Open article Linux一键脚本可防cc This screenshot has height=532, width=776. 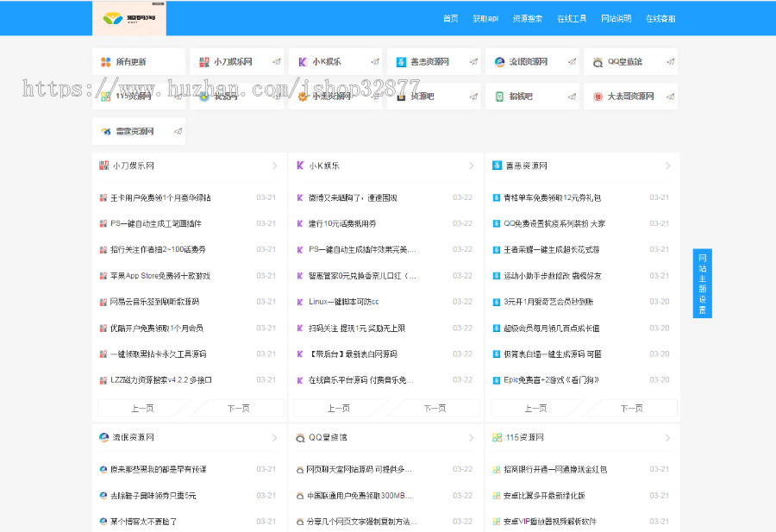tap(343, 302)
